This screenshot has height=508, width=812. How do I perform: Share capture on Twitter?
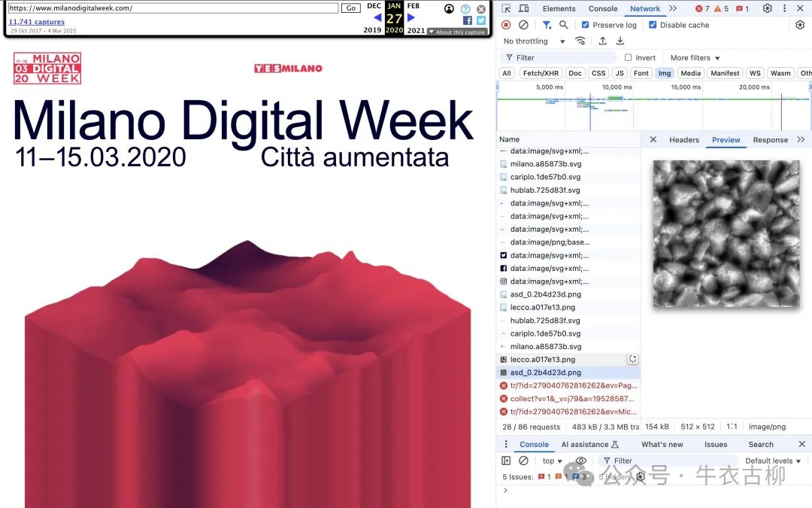[x=481, y=20]
